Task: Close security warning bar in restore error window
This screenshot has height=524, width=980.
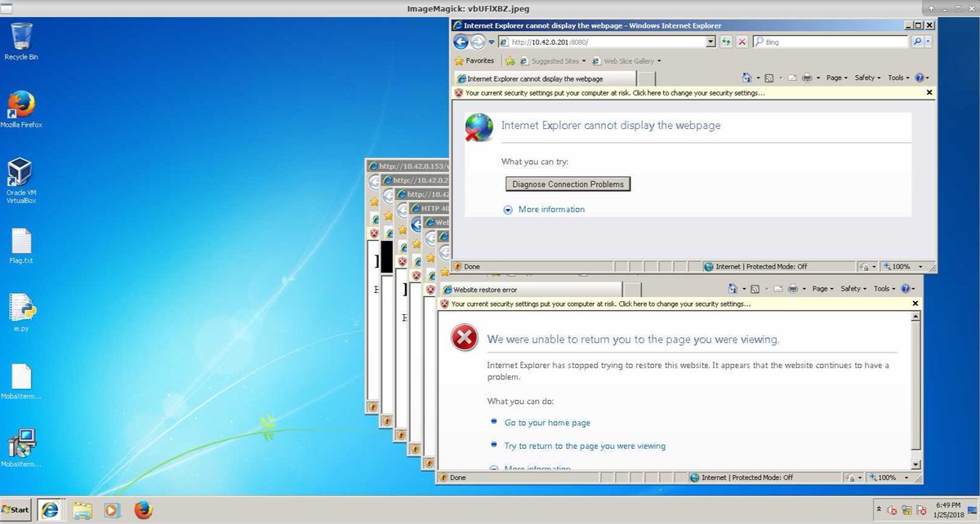Action: [x=915, y=304]
